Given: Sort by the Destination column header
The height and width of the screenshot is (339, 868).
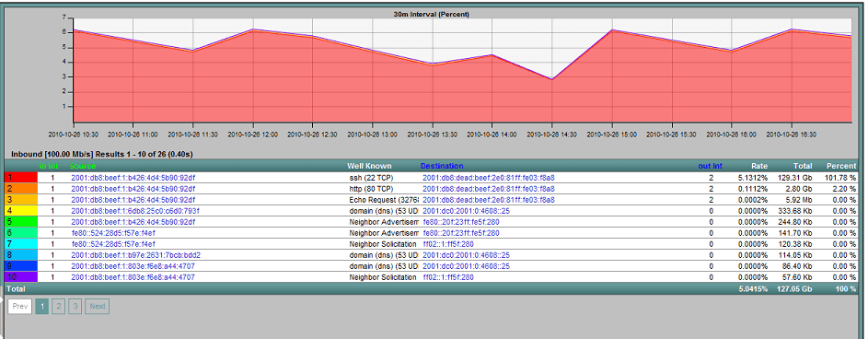Looking at the screenshot, I should pos(442,166).
